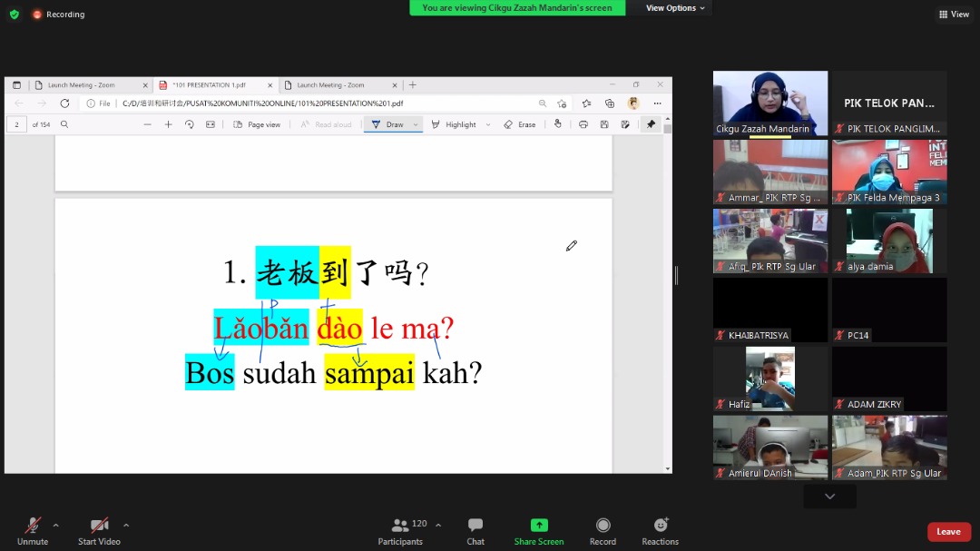Toggle the Erase tool
This screenshot has height=551, width=980.
(520, 124)
